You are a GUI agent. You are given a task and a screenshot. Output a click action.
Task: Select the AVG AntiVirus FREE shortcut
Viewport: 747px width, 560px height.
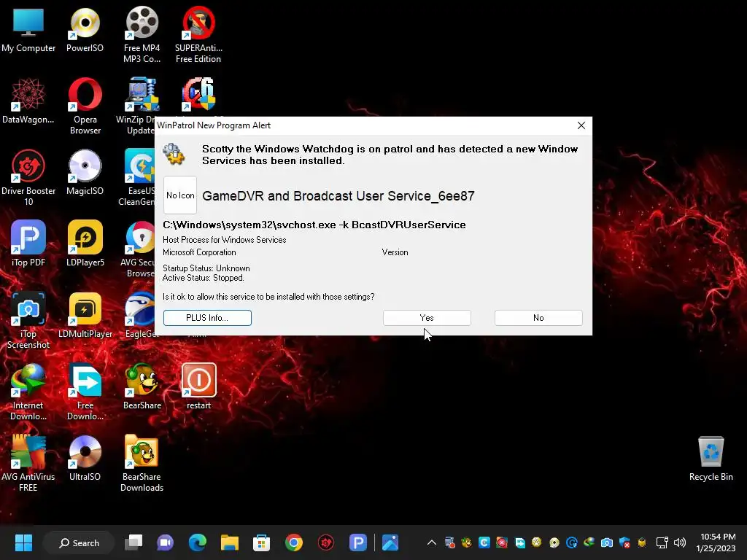(28, 463)
